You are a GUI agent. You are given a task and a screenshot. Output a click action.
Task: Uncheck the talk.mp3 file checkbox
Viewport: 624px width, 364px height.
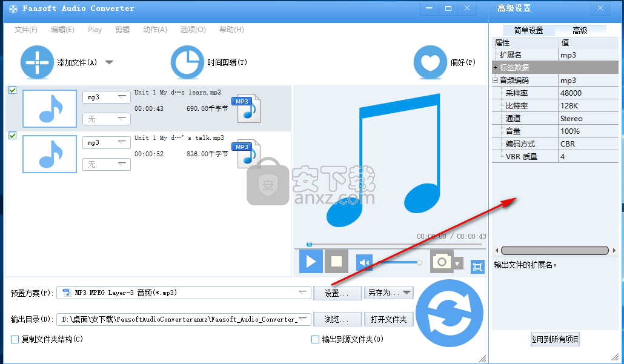tap(12, 136)
